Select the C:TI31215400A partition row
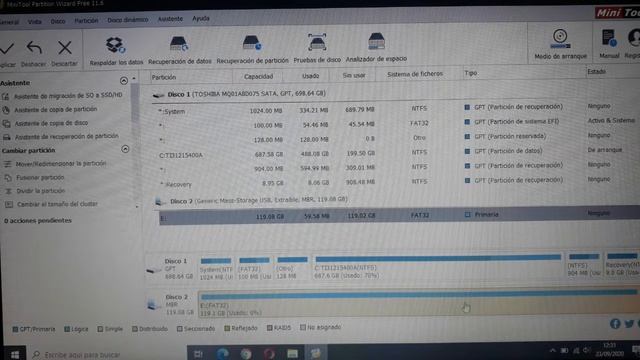The image size is (640, 360). click(396, 153)
